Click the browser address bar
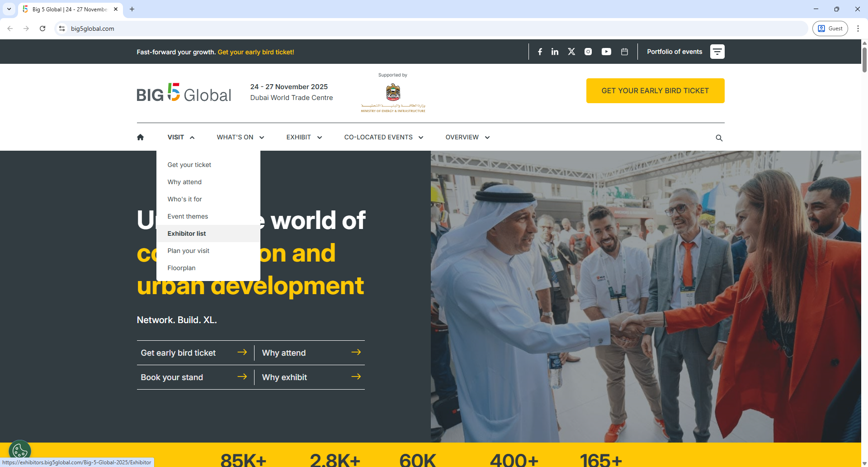The image size is (868, 467). click(271, 28)
